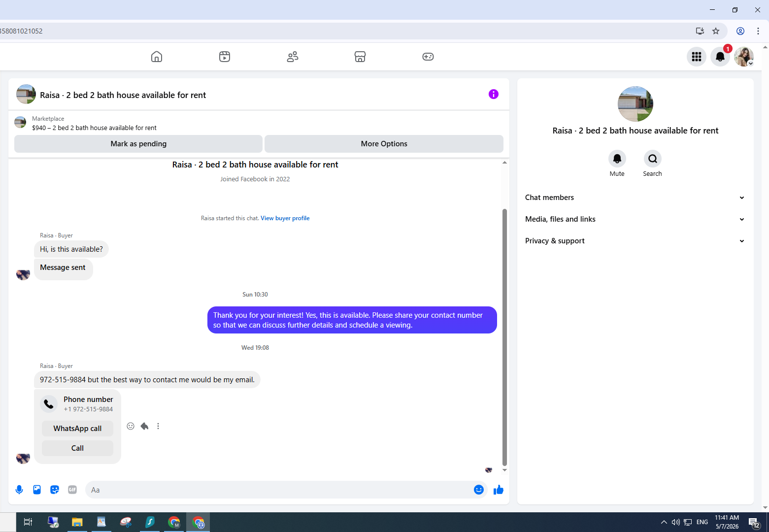Record a voice clip with microphone icon
The width and height of the screenshot is (769, 532).
click(x=19, y=490)
